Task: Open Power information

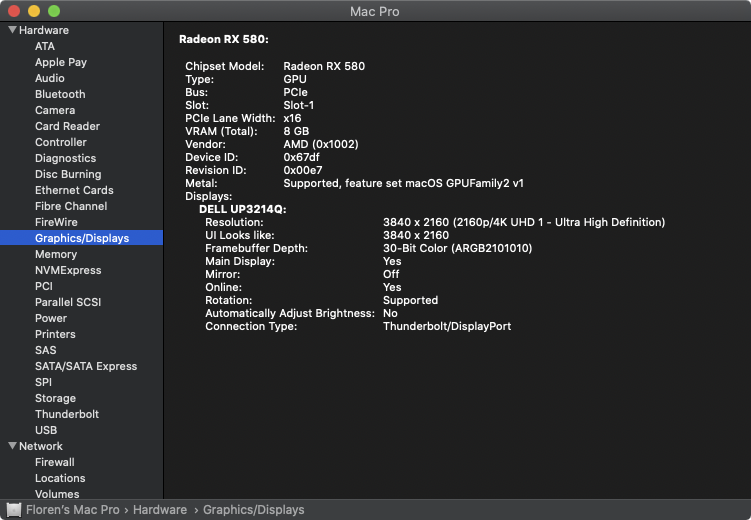Action: (51, 318)
